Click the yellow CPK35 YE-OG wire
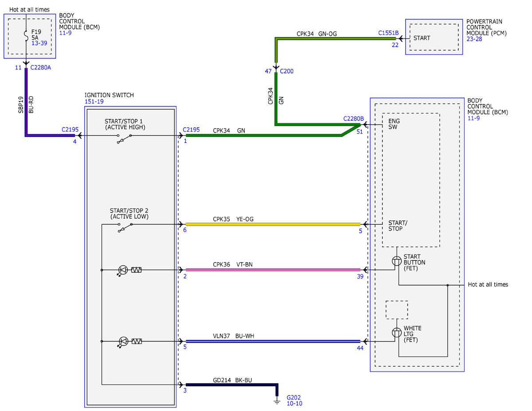 coord(273,224)
